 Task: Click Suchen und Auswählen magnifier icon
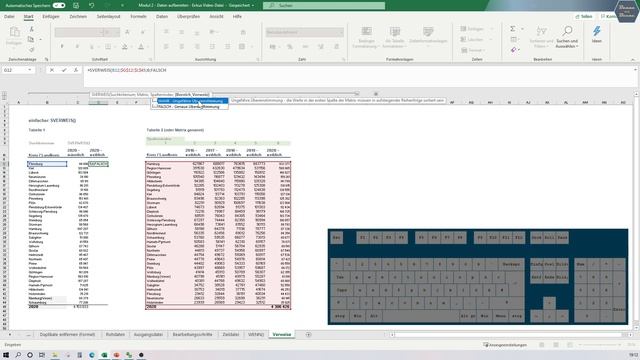click(x=567, y=31)
